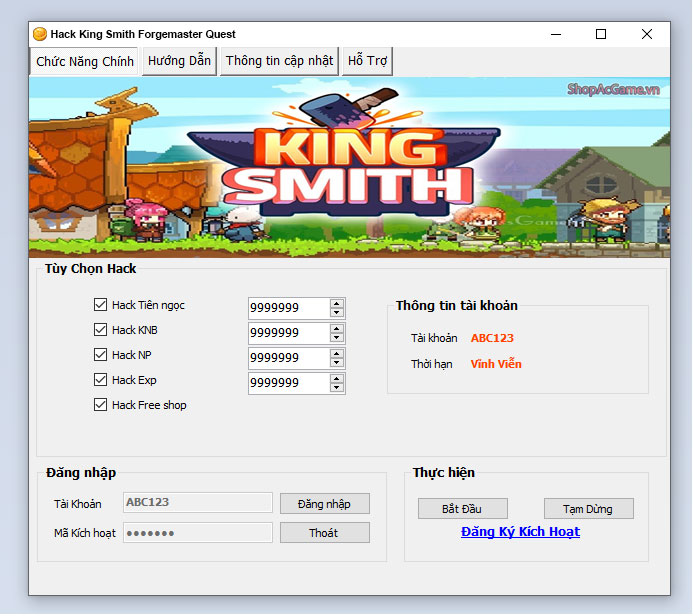Maximize the Hack King Smith window

click(601, 34)
